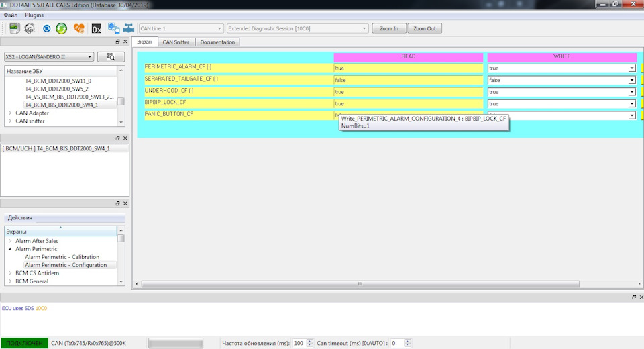Expand the BCM CS Antidem node
The image size is (644, 349).
10,273
